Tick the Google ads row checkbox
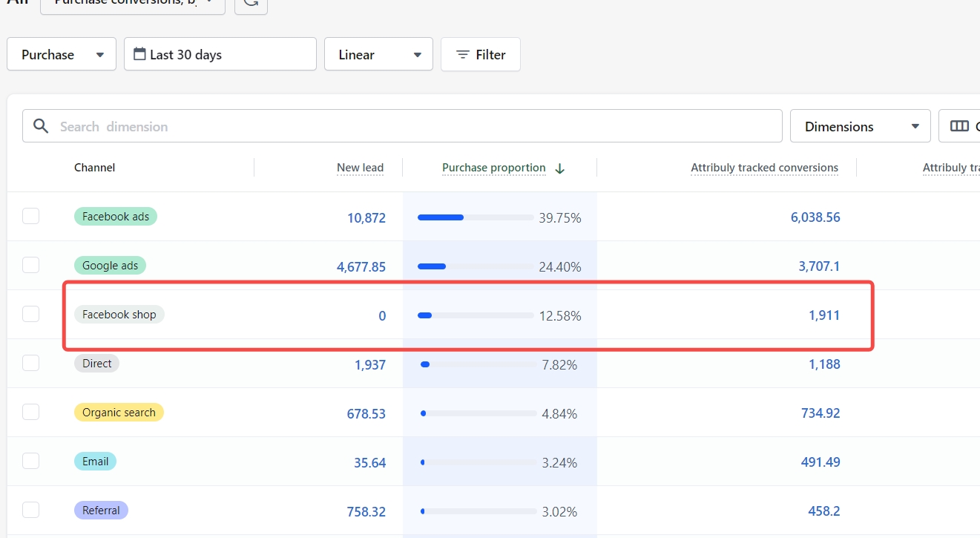Screen dimensions: 980x538 pyautogui.click(x=30, y=265)
